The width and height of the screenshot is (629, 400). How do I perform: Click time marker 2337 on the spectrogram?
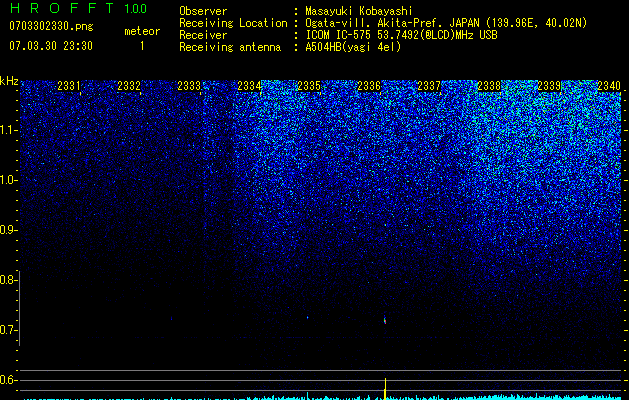click(x=429, y=86)
